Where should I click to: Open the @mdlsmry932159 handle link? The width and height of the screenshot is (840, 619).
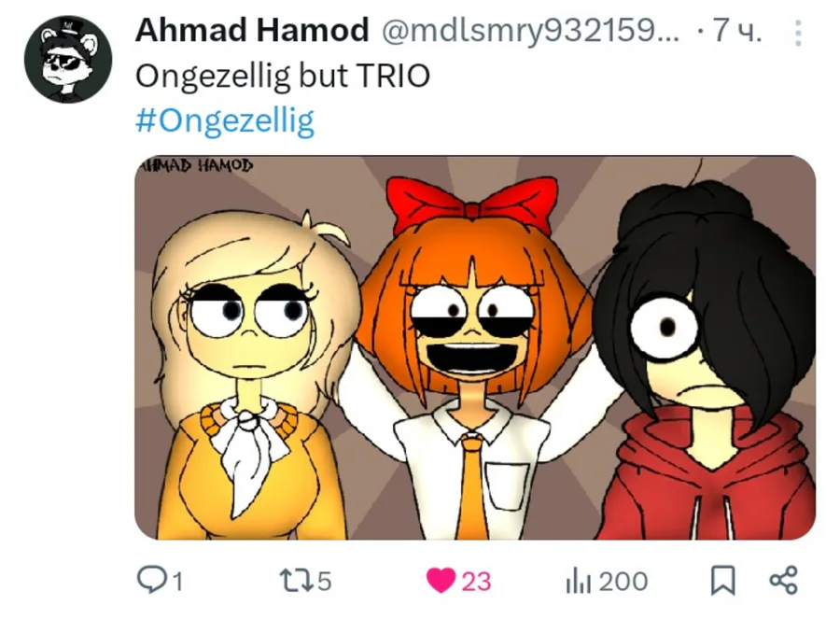[x=530, y=31]
